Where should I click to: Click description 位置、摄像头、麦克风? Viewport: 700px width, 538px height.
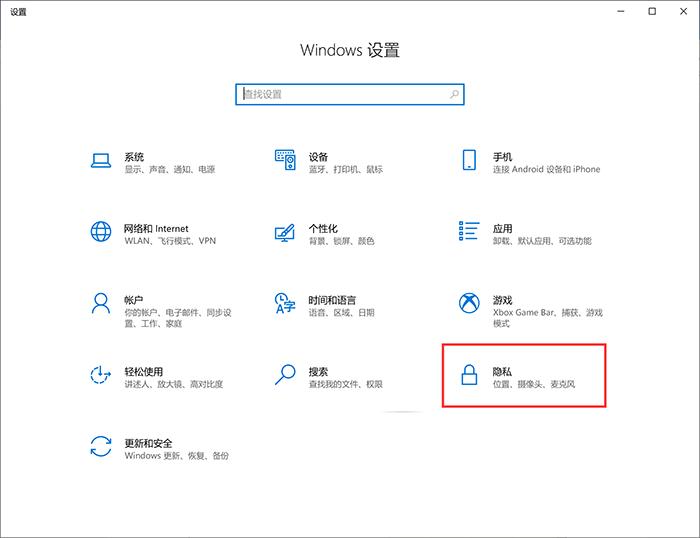[x=534, y=384]
